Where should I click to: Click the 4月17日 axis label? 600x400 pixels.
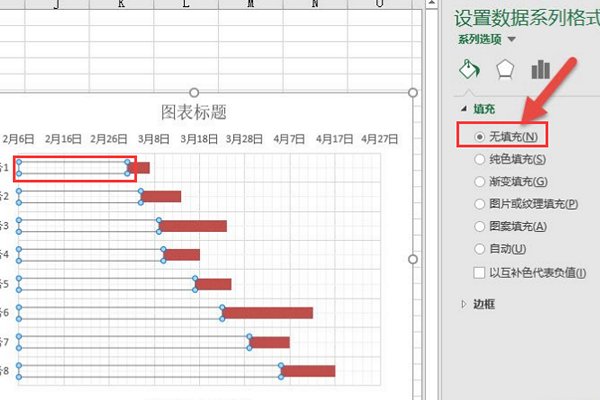click(334, 139)
